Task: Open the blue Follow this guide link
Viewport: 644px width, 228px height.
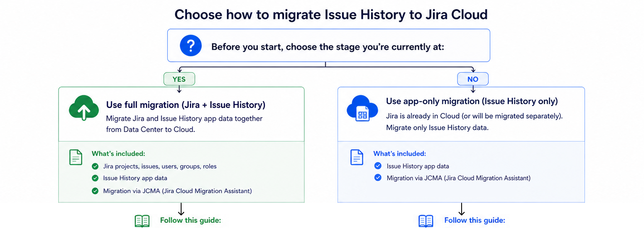Action: pos(475,220)
